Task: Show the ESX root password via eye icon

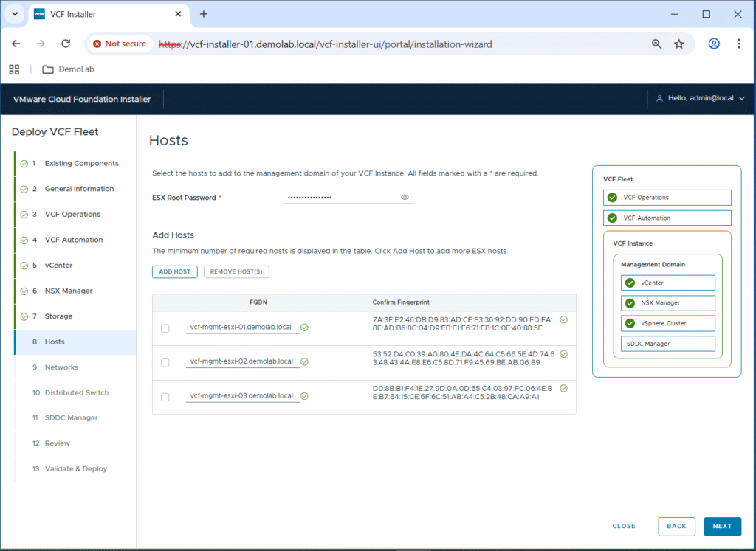Action: [405, 198]
